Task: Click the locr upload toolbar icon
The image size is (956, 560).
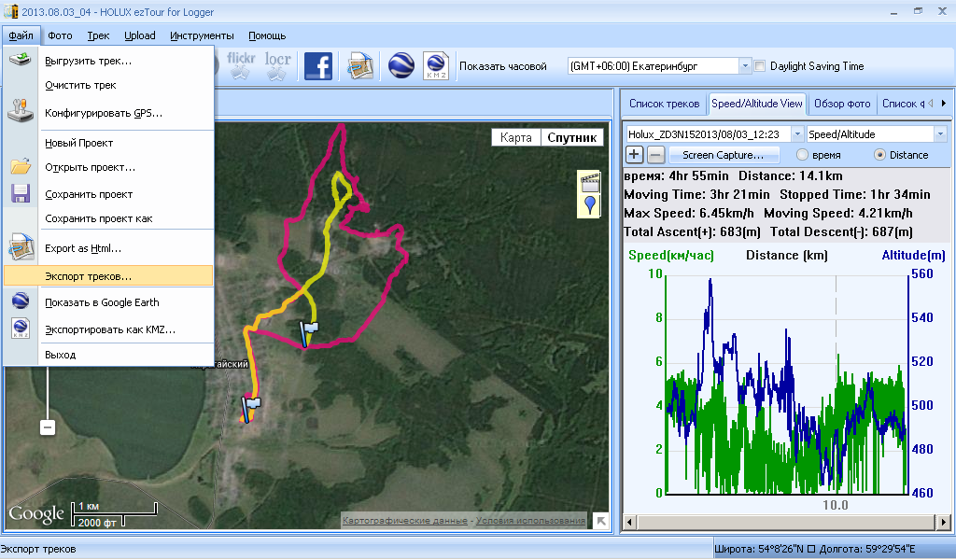Action: [x=277, y=65]
